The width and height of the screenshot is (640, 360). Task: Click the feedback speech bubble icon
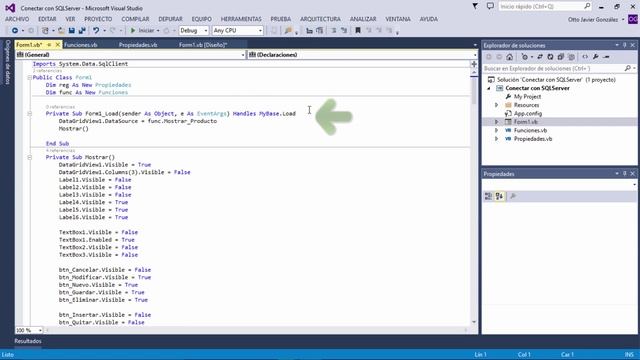490,6
